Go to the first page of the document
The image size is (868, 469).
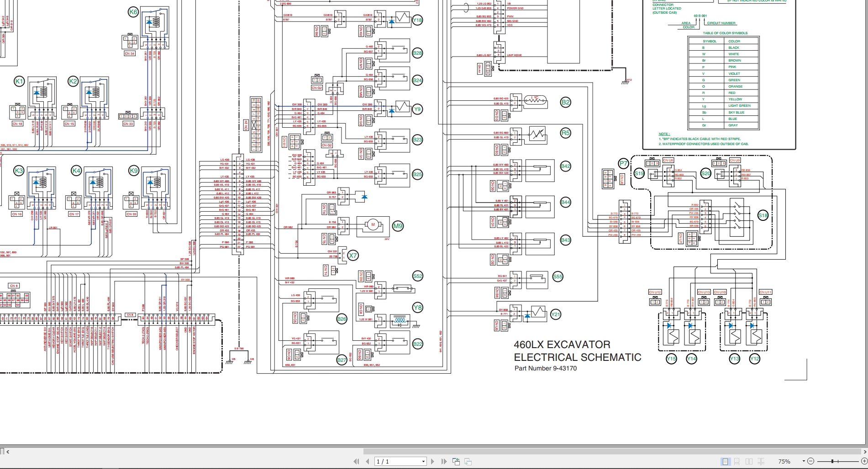coord(356,461)
